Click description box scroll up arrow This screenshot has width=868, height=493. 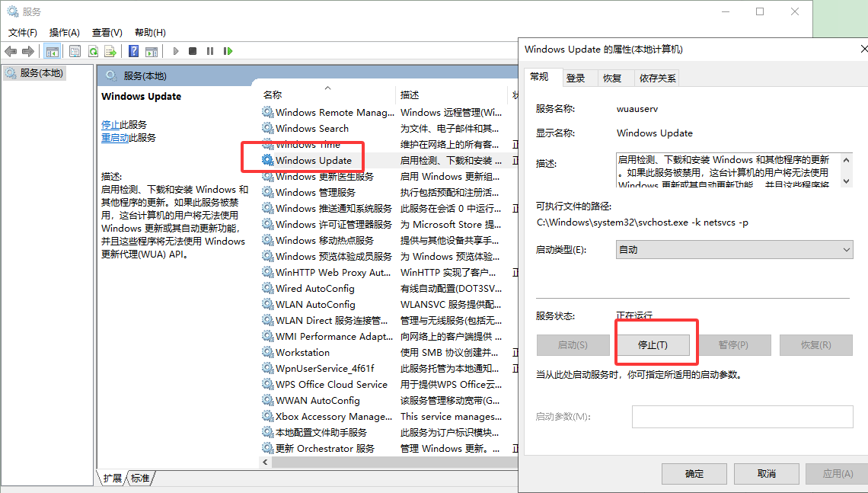click(x=846, y=161)
